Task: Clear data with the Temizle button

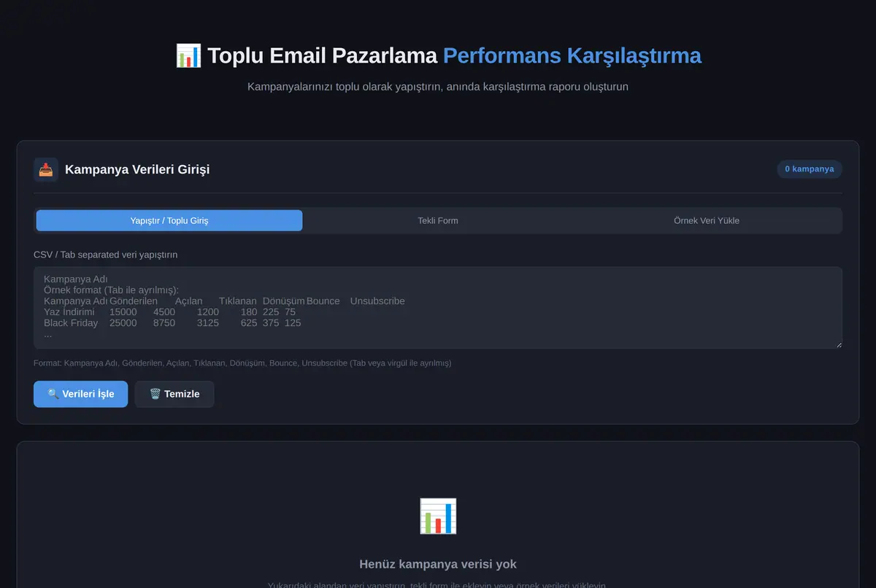Action: pyautogui.click(x=174, y=394)
